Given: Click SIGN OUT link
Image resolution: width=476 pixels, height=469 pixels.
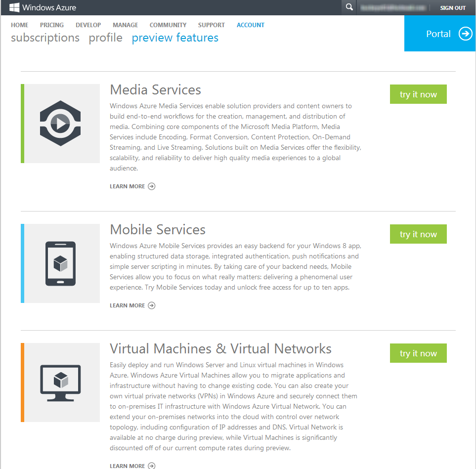Looking at the screenshot, I should pyautogui.click(x=453, y=8).
